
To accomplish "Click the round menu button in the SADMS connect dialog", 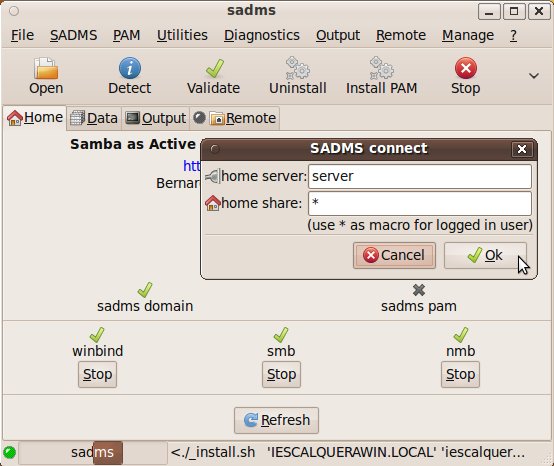I will click(x=214, y=149).
